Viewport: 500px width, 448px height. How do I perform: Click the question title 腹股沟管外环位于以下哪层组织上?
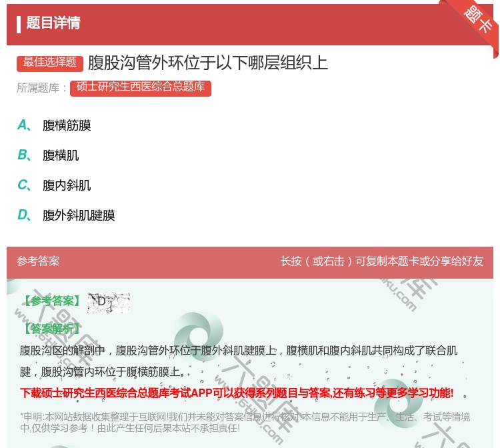(x=208, y=63)
